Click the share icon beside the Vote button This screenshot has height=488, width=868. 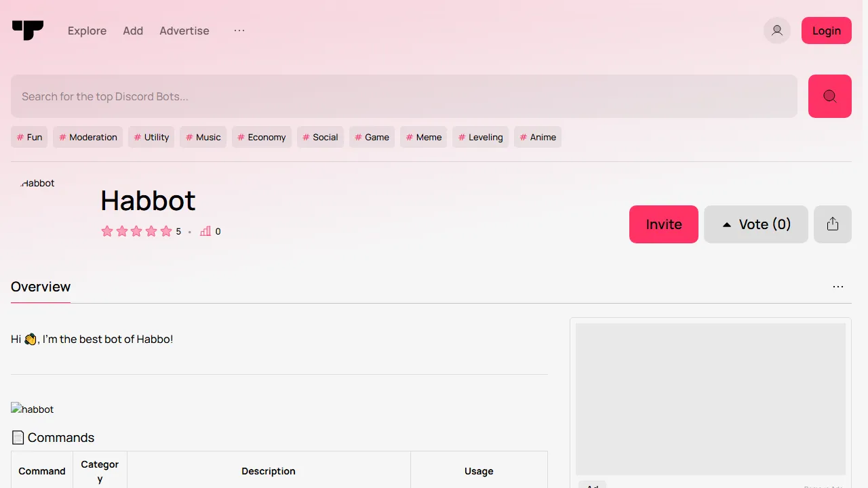832,224
